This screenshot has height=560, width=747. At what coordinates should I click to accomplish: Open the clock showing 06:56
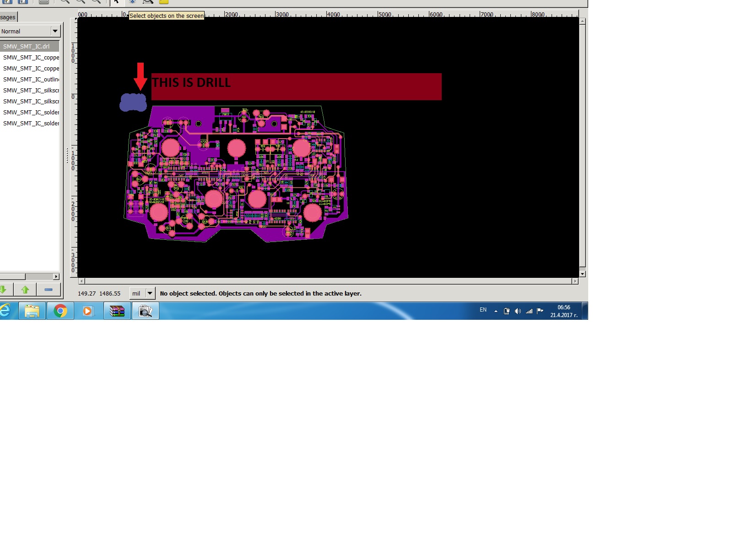564,311
